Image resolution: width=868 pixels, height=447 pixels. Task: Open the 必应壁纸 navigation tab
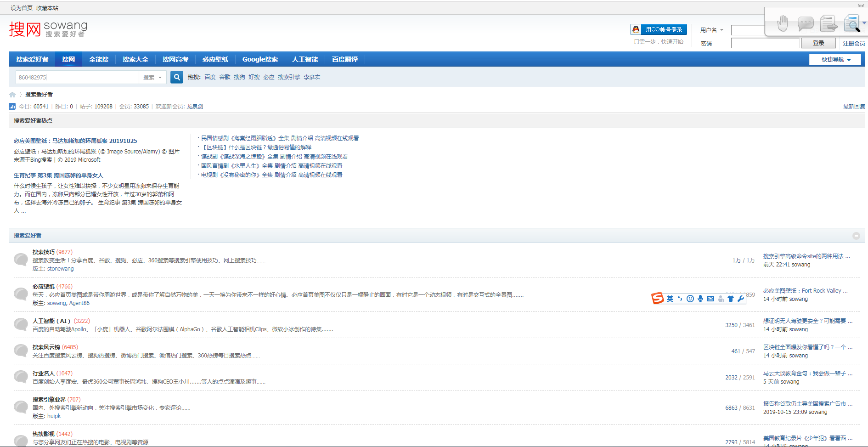pos(215,59)
